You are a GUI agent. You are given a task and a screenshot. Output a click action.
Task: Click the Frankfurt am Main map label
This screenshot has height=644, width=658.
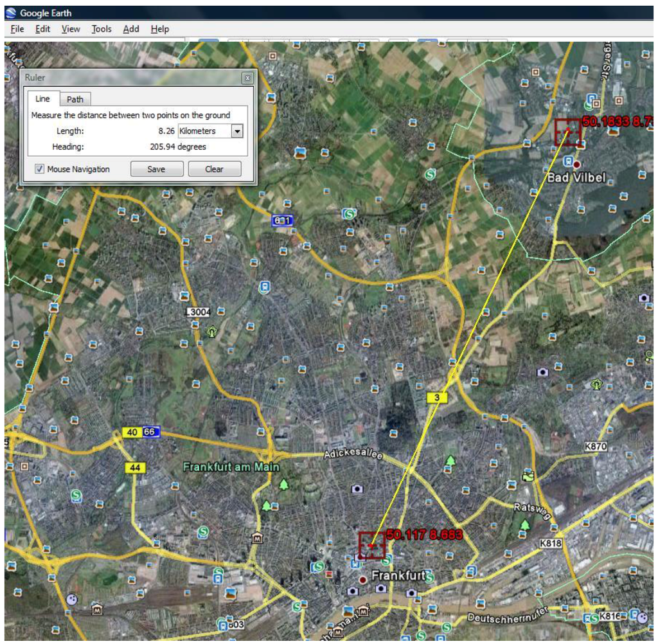coord(231,467)
